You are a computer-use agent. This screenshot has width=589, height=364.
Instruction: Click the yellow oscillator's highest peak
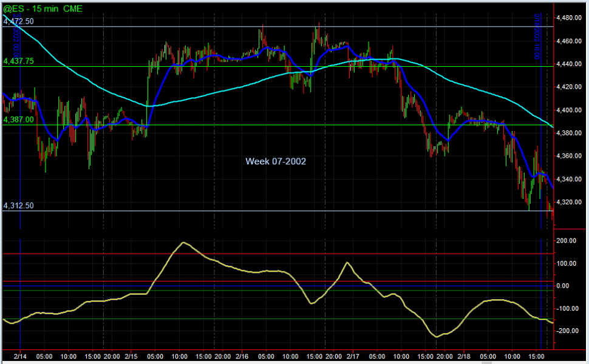pyautogui.click(x=184, y=242)
